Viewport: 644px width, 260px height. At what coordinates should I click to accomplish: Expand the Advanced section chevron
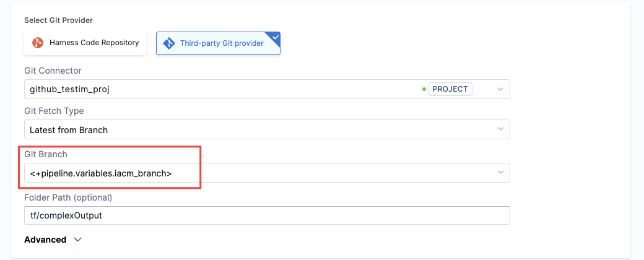tap(77, 240)
